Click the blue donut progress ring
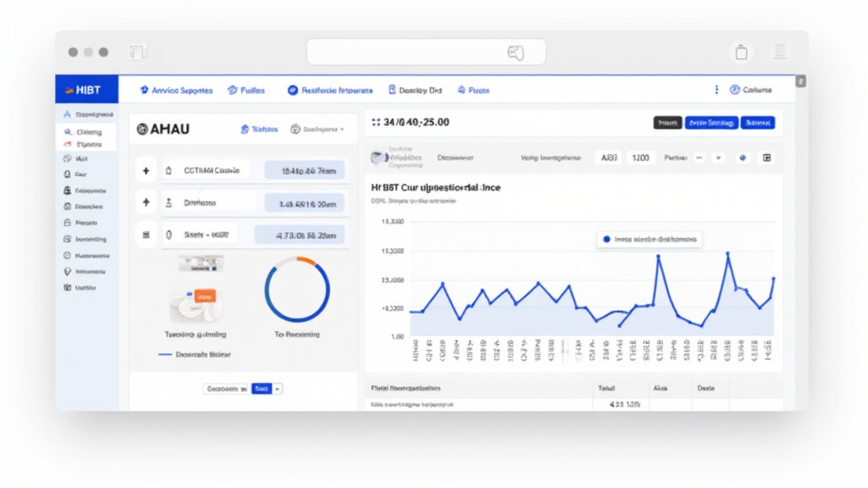The image size is (868, 488). click(296, 291)
